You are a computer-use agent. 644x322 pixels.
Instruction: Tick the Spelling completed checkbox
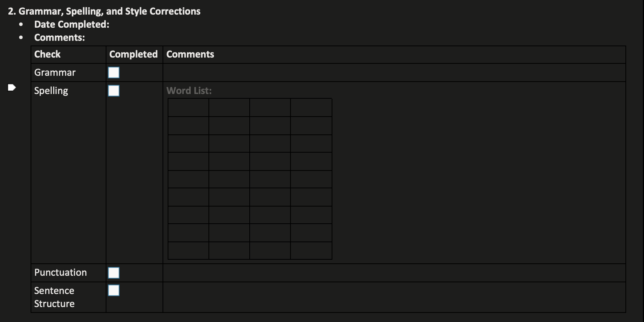pos(114,91)
